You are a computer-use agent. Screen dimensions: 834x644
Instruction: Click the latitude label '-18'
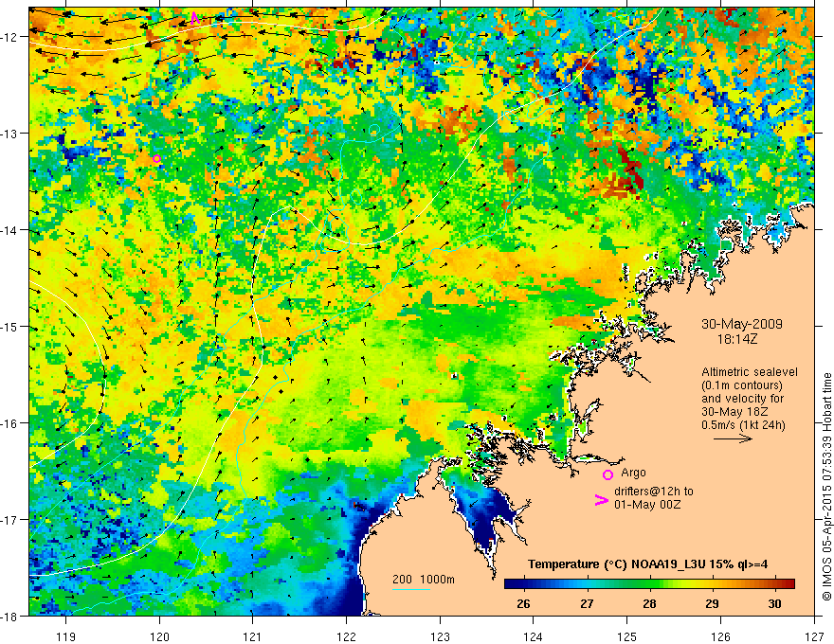10,616
